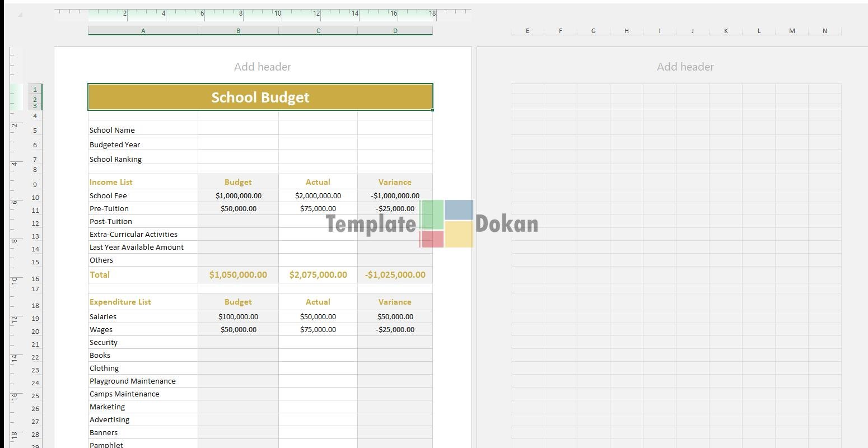Select the School Budget title cell
The height and width of the screenshot is (448, 868).
tap(260, 97)
